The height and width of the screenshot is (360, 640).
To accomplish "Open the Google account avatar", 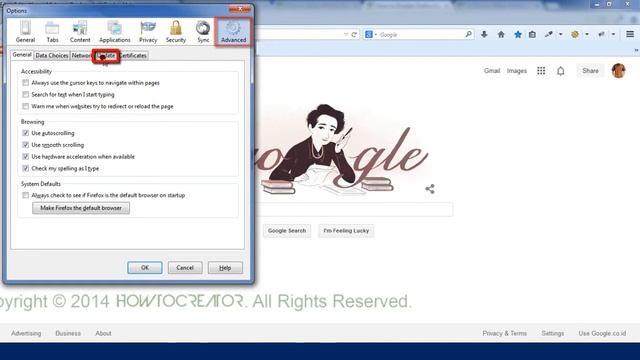I will tap(618, 71).
